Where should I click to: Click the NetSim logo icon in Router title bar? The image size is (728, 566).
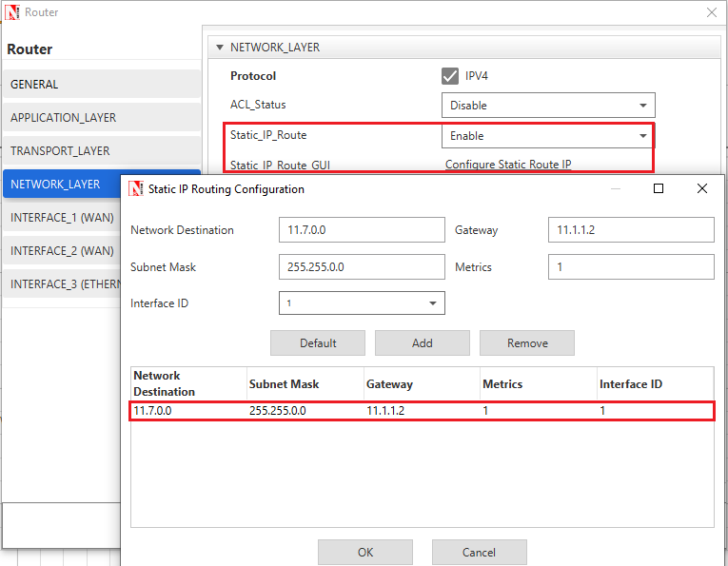tap(12, 12)
